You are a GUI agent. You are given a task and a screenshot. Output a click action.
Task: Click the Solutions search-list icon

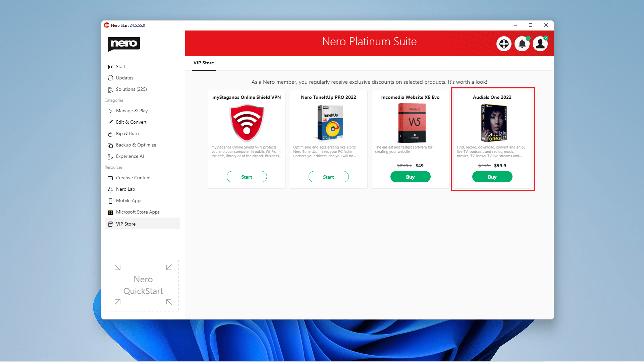pos(110,89)
